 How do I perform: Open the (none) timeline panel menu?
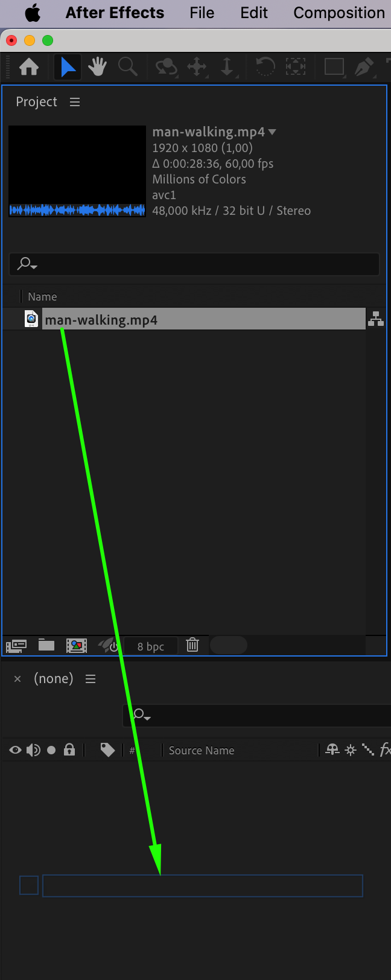91,679
